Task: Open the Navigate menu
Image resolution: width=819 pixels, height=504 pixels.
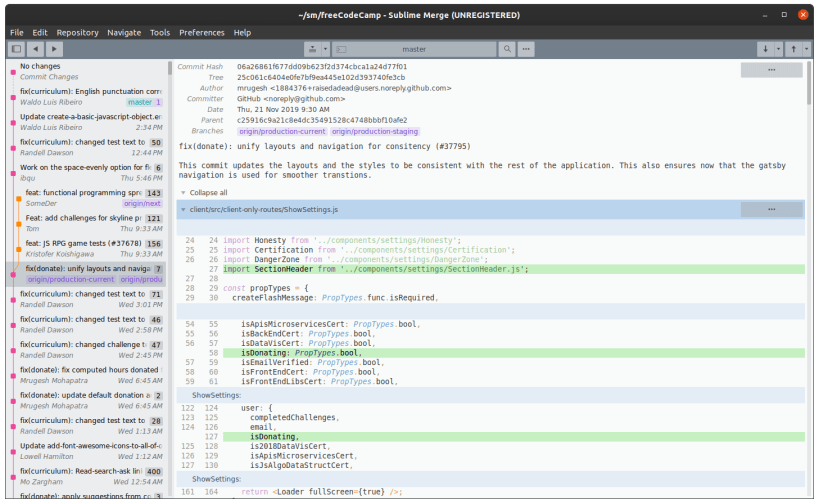Action: coord(124,32)
